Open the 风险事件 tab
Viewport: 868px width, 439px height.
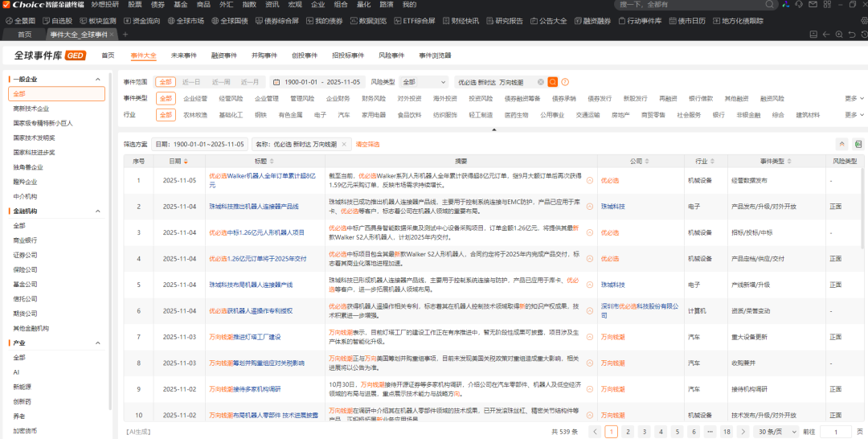391,55
